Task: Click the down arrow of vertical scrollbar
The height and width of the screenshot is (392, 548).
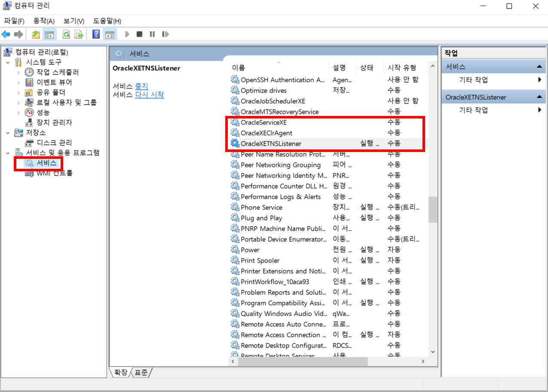Action: click(x=432, y=351)
